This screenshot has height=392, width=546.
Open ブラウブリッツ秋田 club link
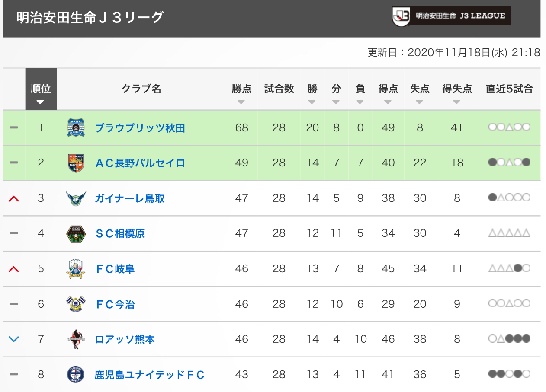pos(140,128)
